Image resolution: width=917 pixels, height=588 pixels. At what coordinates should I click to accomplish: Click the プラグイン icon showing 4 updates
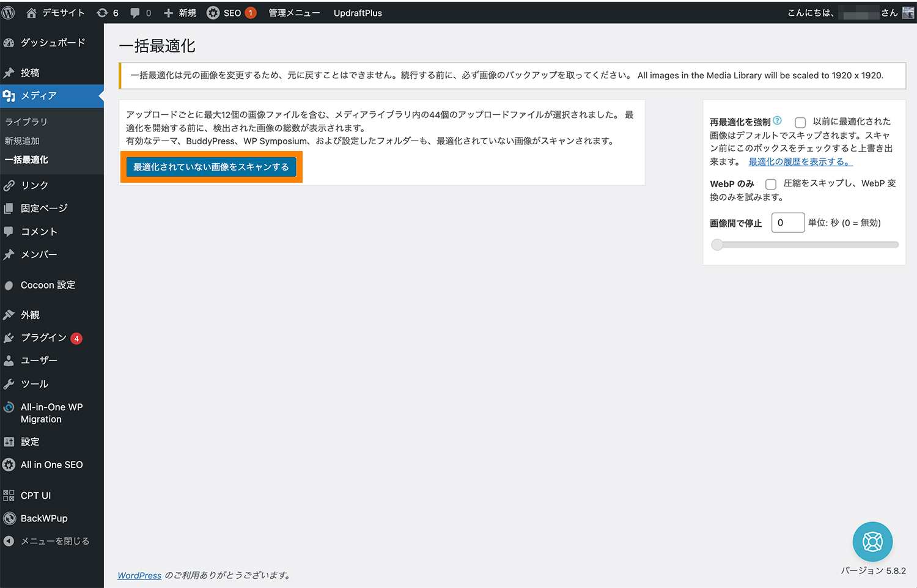tap(9, 337)
